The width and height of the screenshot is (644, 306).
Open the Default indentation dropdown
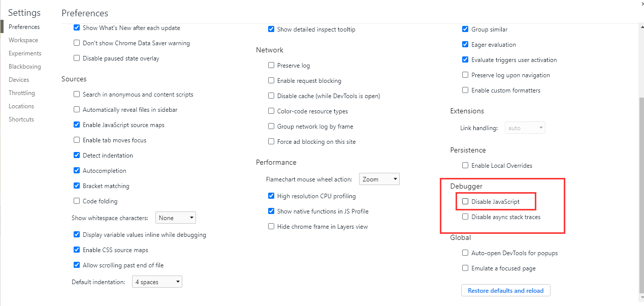tap(157, 282)
